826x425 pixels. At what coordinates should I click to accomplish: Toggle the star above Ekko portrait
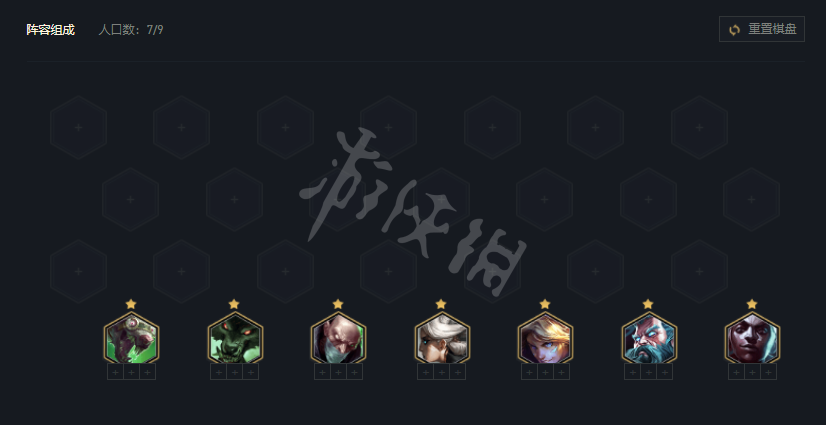(x=752, y=304)
